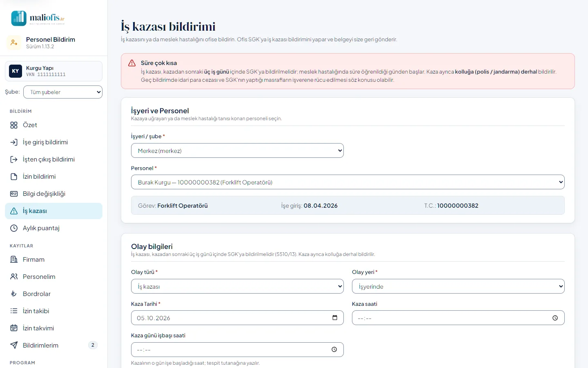Open İşe giriş bildirimi menu item
Image resolution: width=588 pixels, height=368 pixels.
[x=53, y=142]
